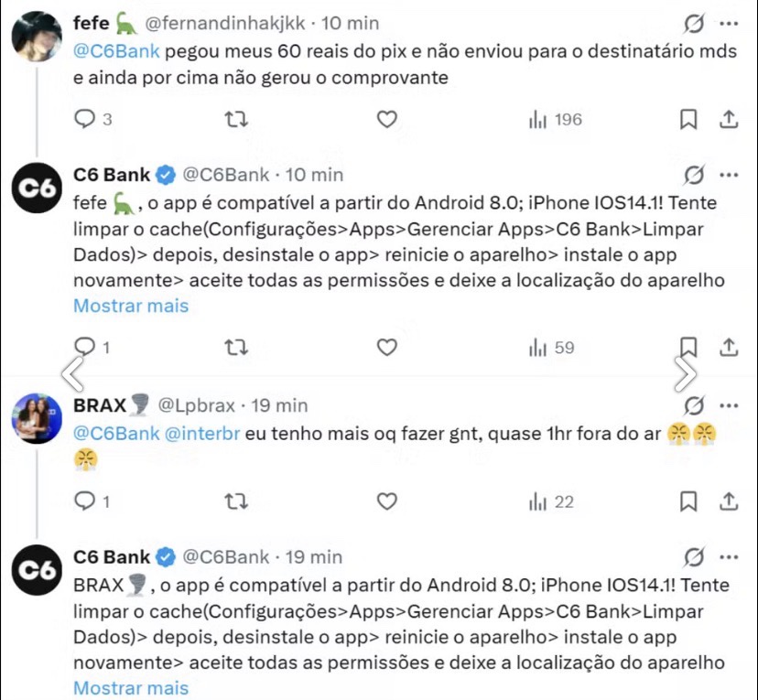Open BRAX profile picture
This screenshot has width=758, height=700.
pyautogui.click(x=37, y=418)
